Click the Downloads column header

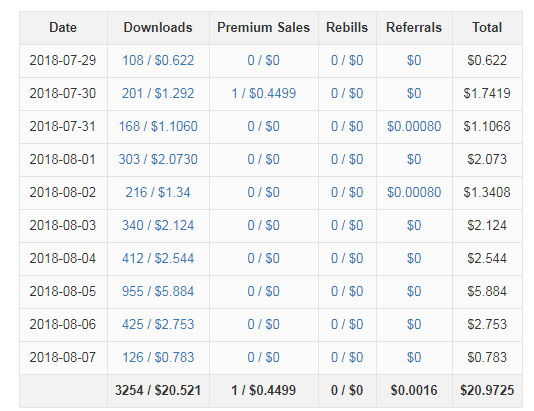(x=158, y=28)
